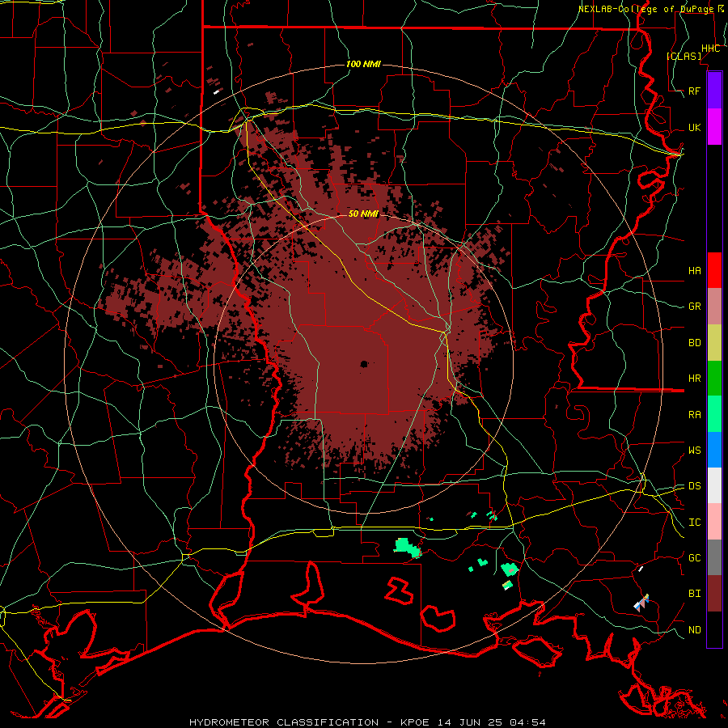Click the purple RF legend color swatch
The image size is (728, 728).
pyautogui.click(x=714, y=91)
